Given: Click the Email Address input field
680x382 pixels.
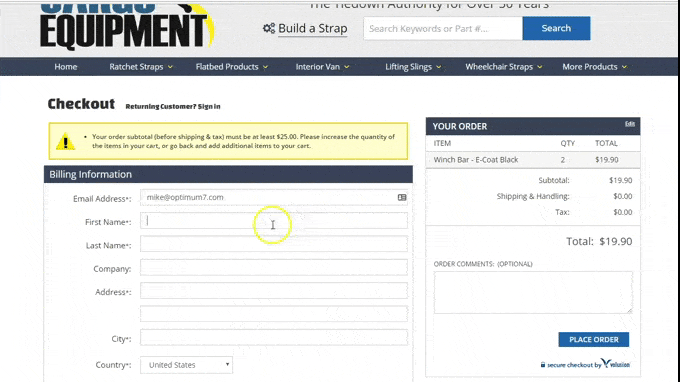Looking at the screenshot, I should [x=274, y=197].
